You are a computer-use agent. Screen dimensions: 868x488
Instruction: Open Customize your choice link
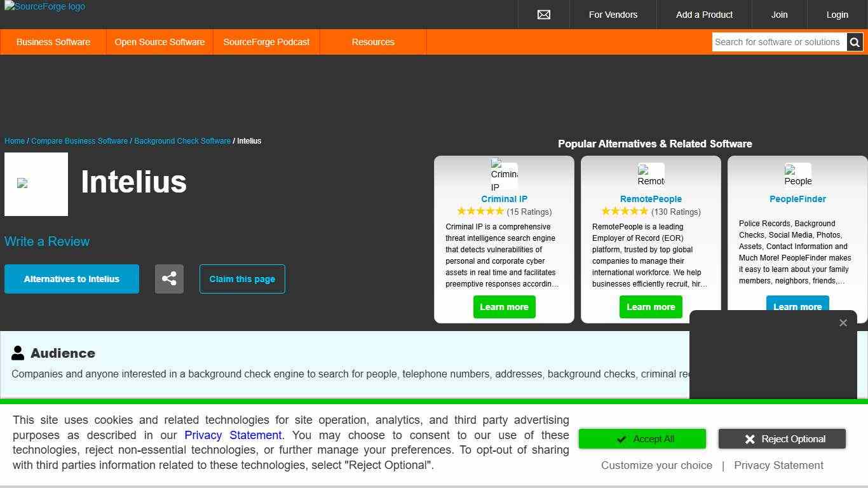tap(656, 465)
